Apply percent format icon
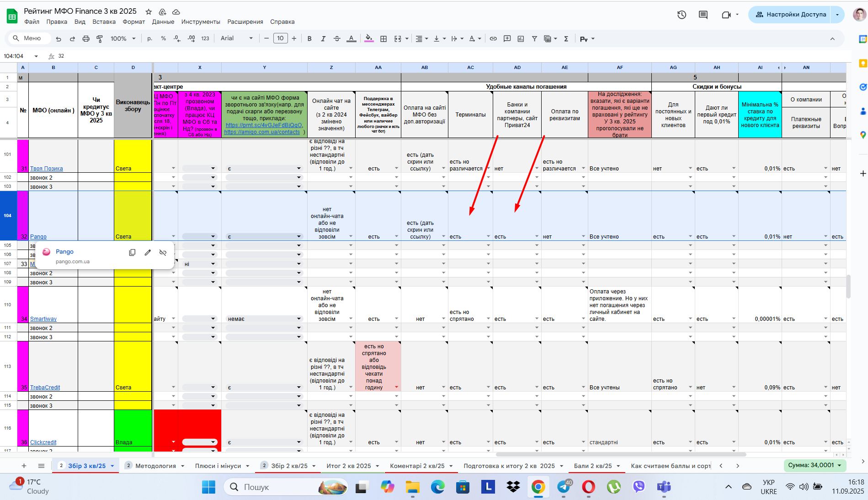Image resolution: width=868 pixels, height=500 pixels. pos(163,39)
